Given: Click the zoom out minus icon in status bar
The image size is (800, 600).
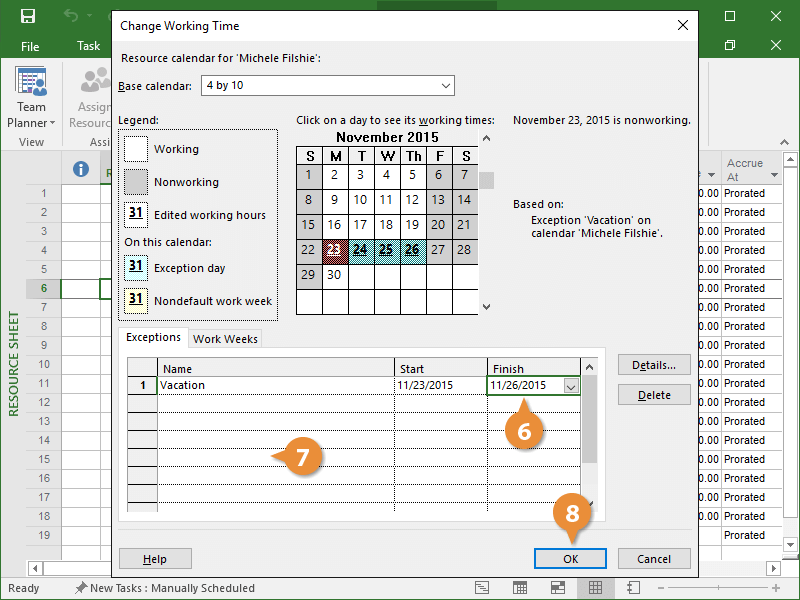Looking at the screenshot, I should 663,588.
